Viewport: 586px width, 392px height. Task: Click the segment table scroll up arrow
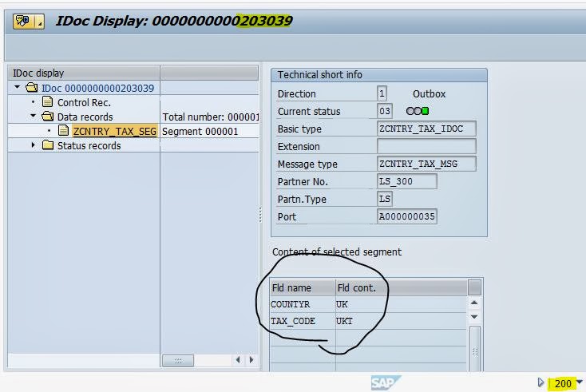474,303
